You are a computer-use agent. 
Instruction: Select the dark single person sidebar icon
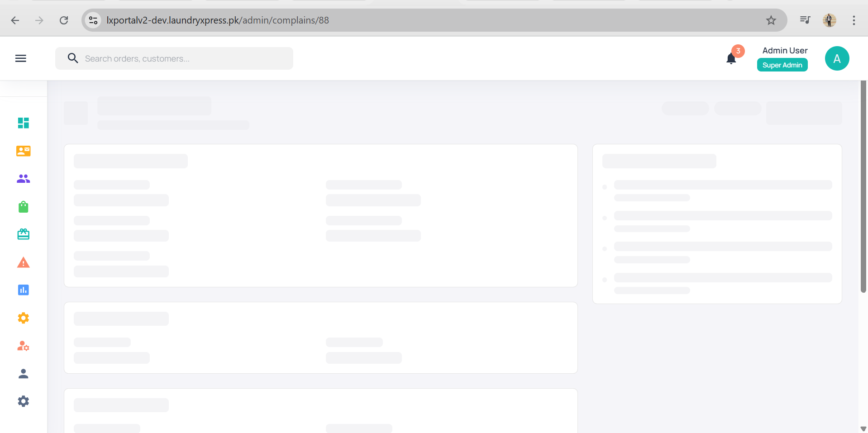click(x=24, y=374)
